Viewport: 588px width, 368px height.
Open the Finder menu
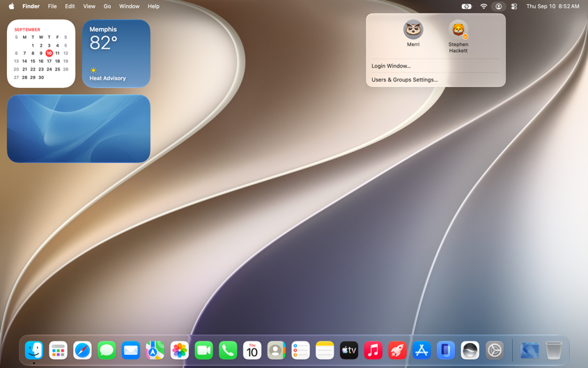click(31, 6)
